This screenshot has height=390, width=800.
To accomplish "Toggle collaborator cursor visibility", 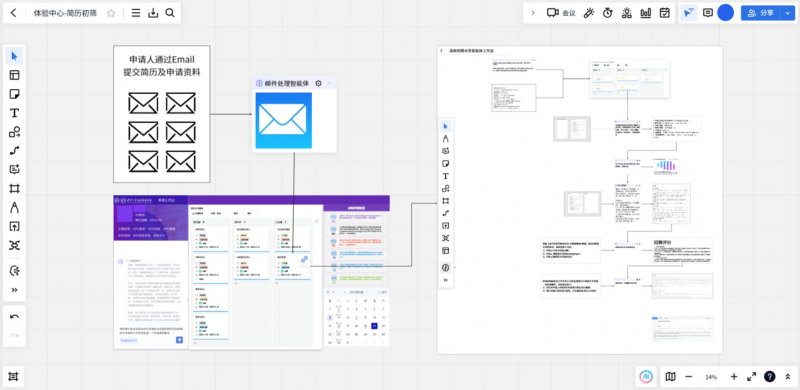I will [x=689, y=13].
